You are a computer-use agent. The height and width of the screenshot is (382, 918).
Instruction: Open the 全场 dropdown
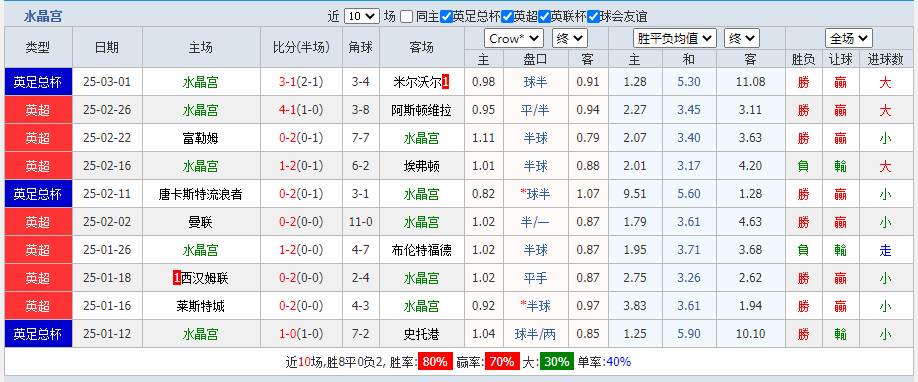click(x=849, y=39)
